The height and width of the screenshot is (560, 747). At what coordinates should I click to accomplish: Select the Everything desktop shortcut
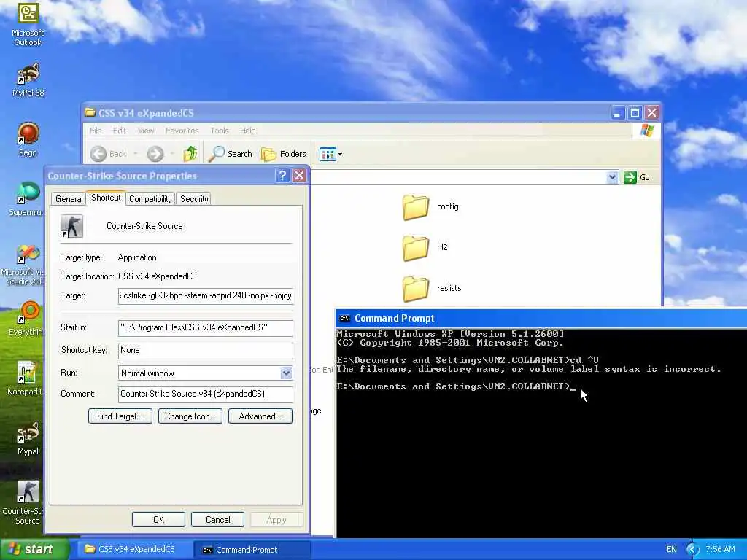(x=26, y=318)
